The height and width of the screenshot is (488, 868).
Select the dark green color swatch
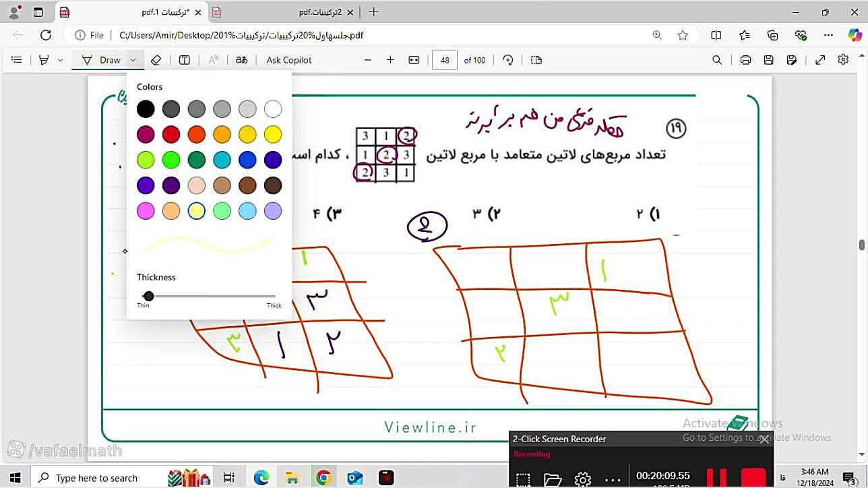[x=197, y=160]
